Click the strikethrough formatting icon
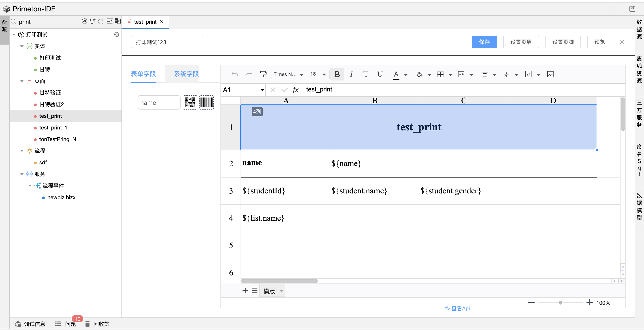This screenshot has width=644, height=330. click(x=365, y=74)
